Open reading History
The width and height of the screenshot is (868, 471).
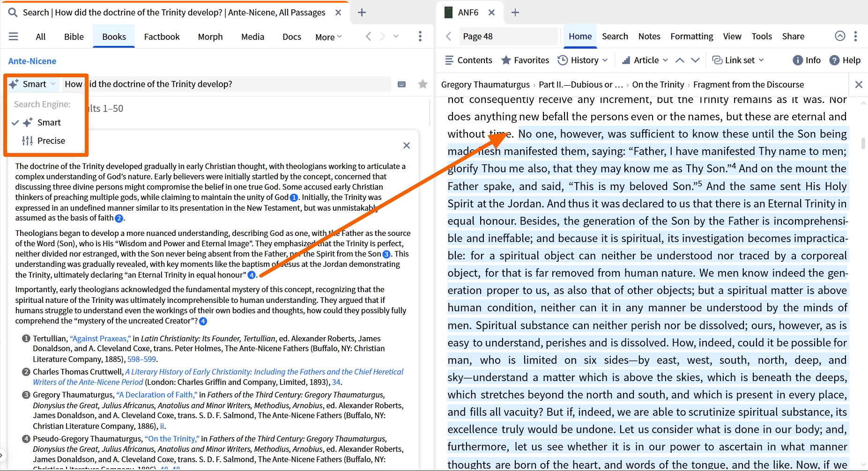pos(579,60)
